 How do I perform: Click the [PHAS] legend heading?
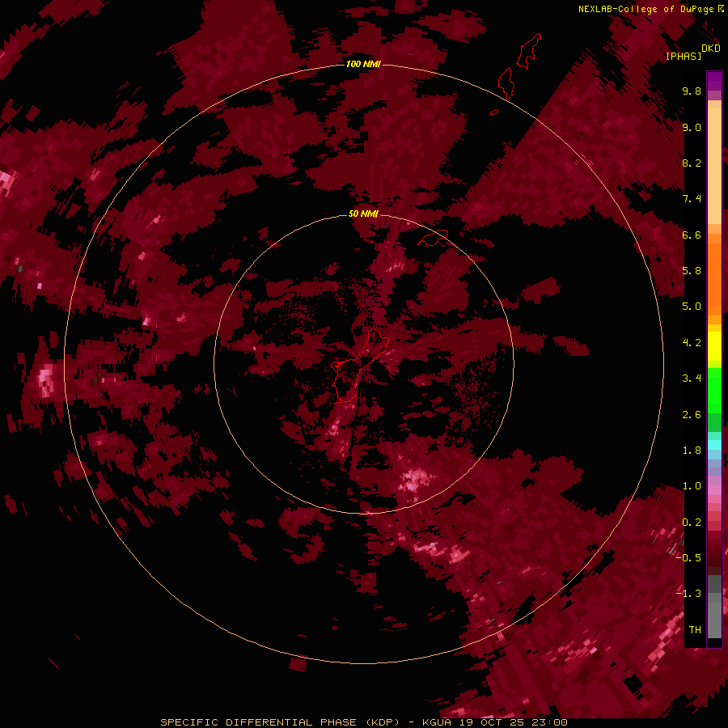(684, 56)
